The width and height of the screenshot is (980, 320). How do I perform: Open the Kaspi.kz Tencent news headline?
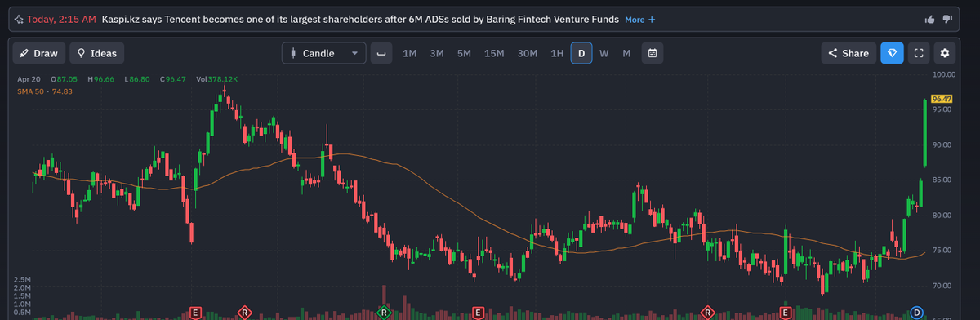(x=360, y=19)
